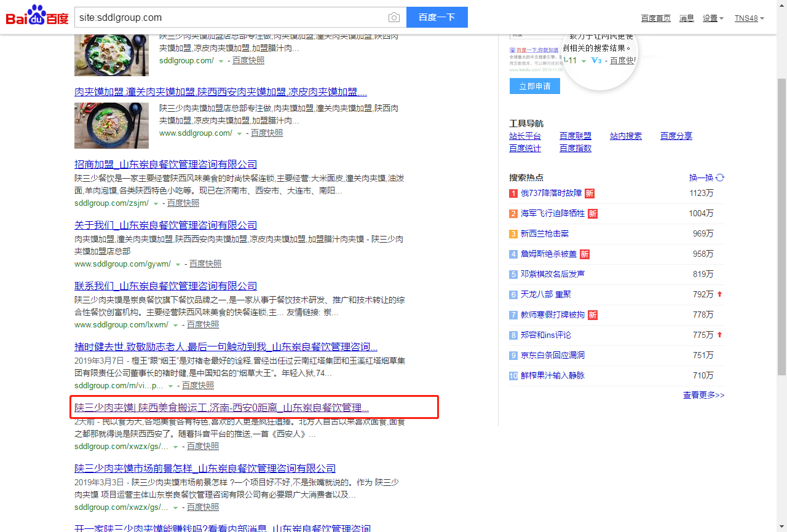Open 百度联盟 tool link

pyautogui.click(x=575, y=136)
